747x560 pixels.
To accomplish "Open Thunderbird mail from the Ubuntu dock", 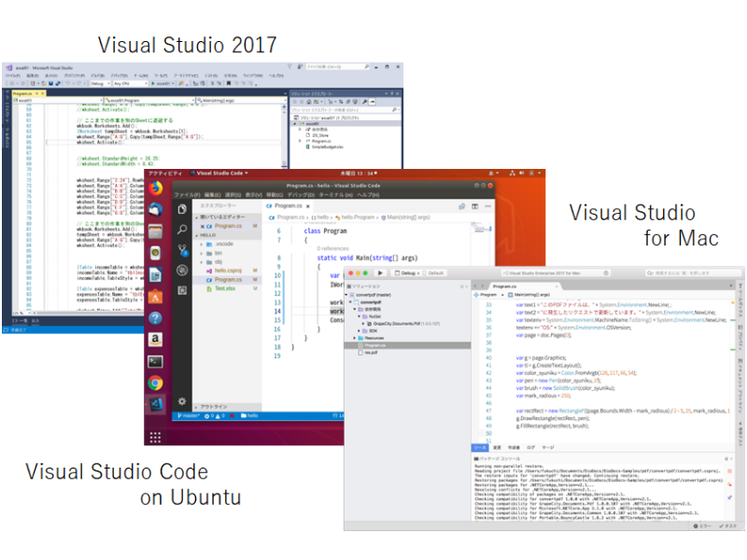I will [x=155, y=209].
